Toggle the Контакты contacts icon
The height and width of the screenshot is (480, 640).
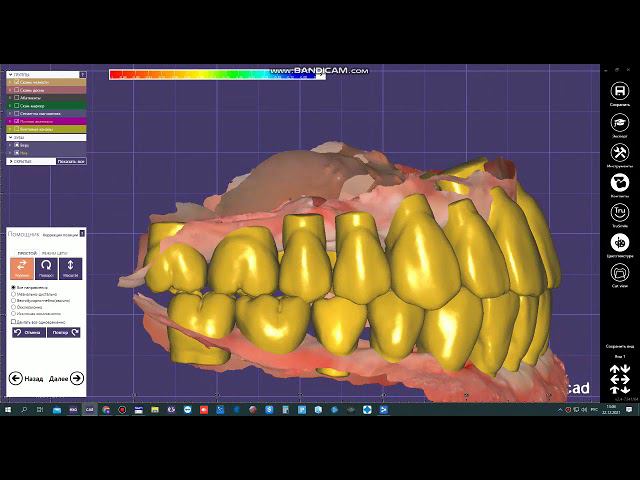620,182
